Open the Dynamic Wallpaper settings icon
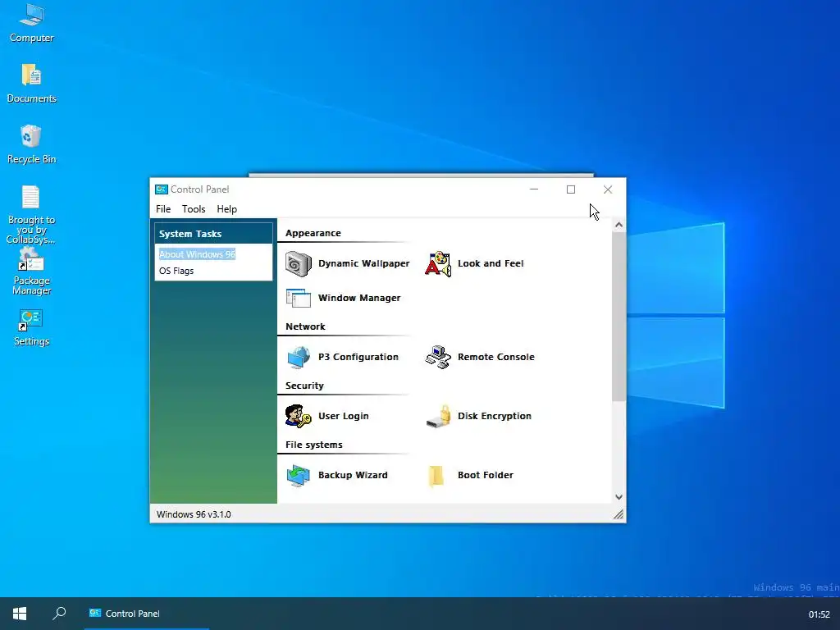The image size is (840, 630). [299, 263]
